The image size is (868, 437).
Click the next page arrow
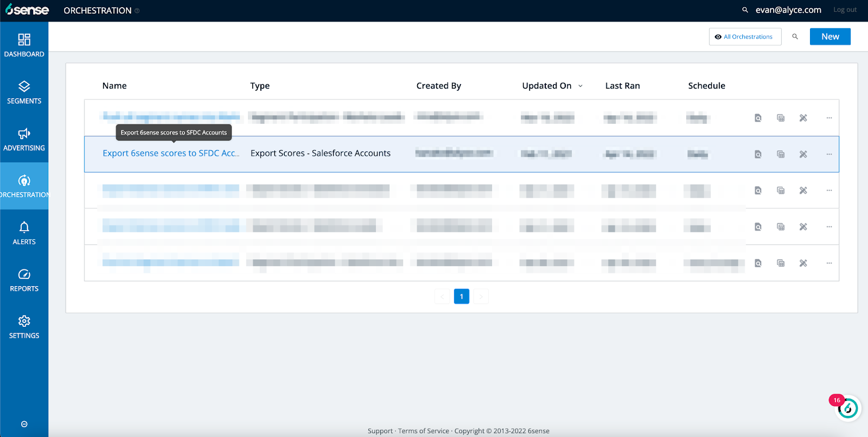coord(481,296)
